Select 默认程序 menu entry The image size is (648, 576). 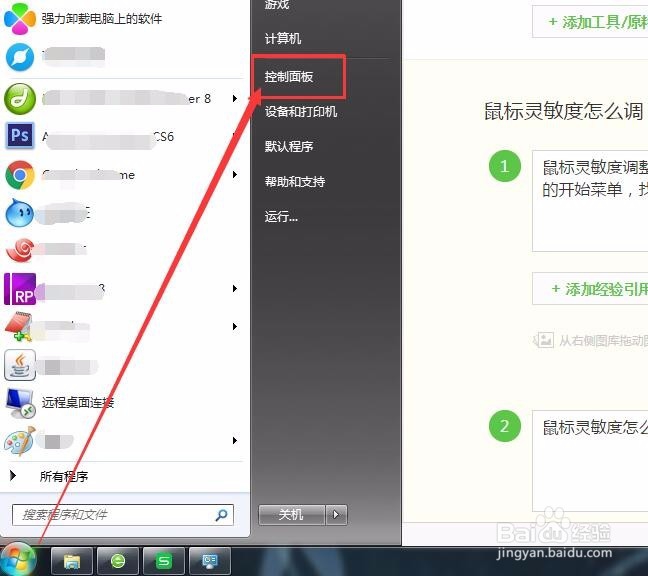pyautogui.click(x=289, y=146)
